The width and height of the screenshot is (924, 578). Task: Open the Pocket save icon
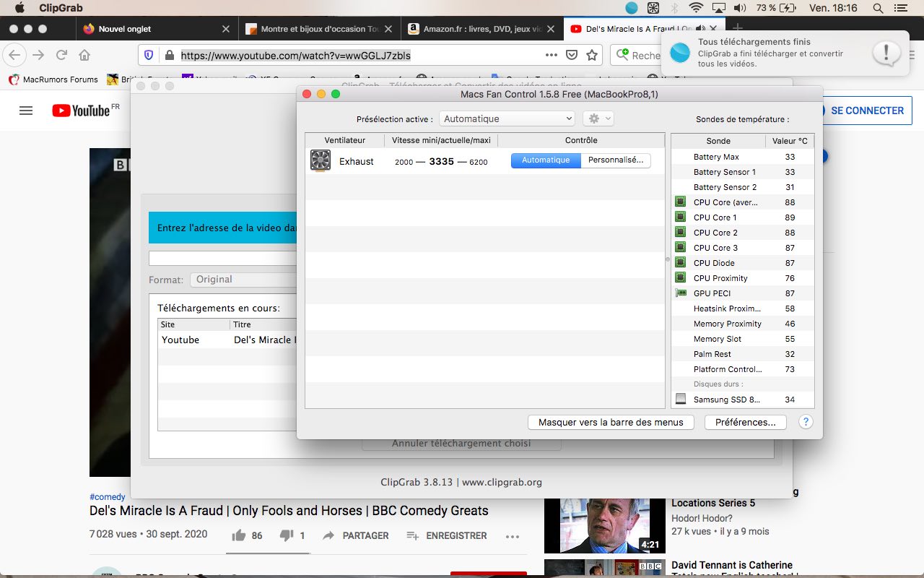tap(571, 55)
